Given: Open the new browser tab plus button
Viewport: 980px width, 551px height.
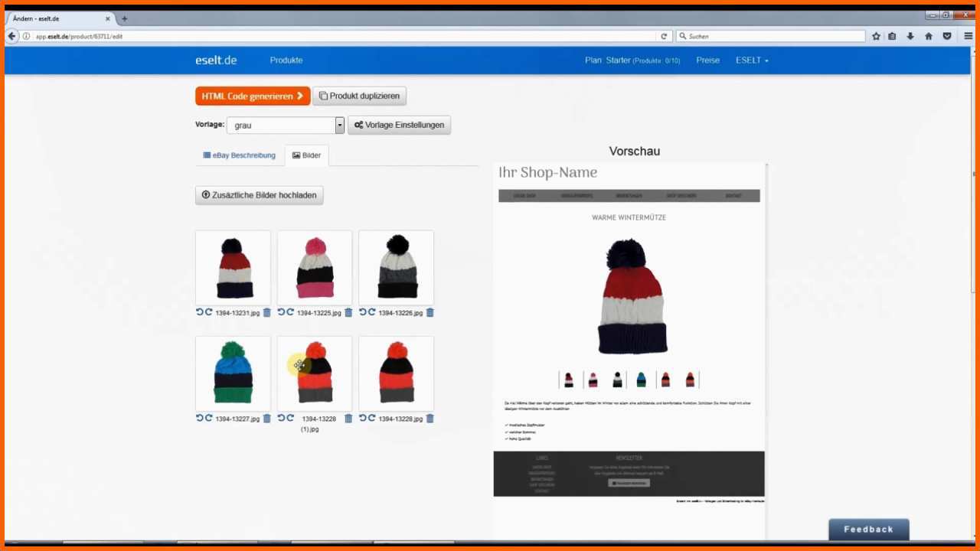Looking at the screenshot, I should (x=124, y=18).
